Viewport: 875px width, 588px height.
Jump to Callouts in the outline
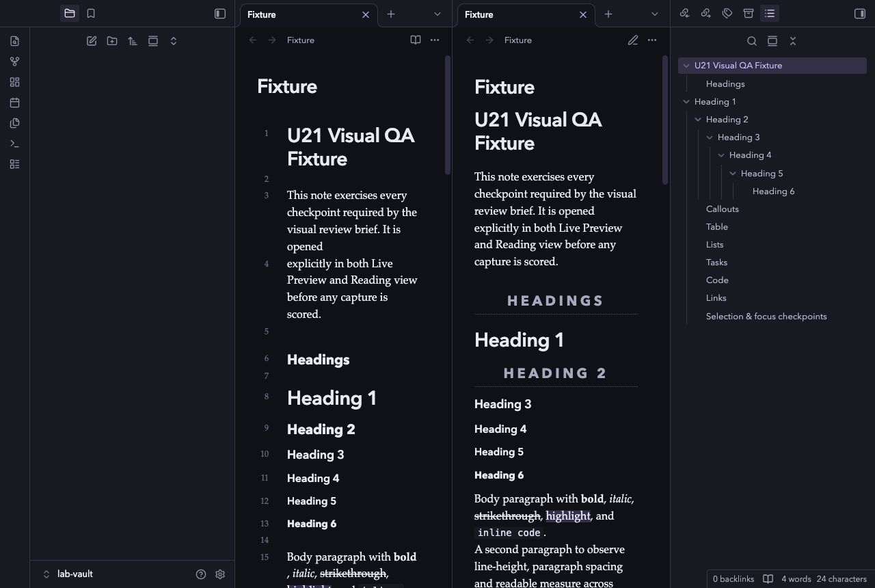click(723, 209)
